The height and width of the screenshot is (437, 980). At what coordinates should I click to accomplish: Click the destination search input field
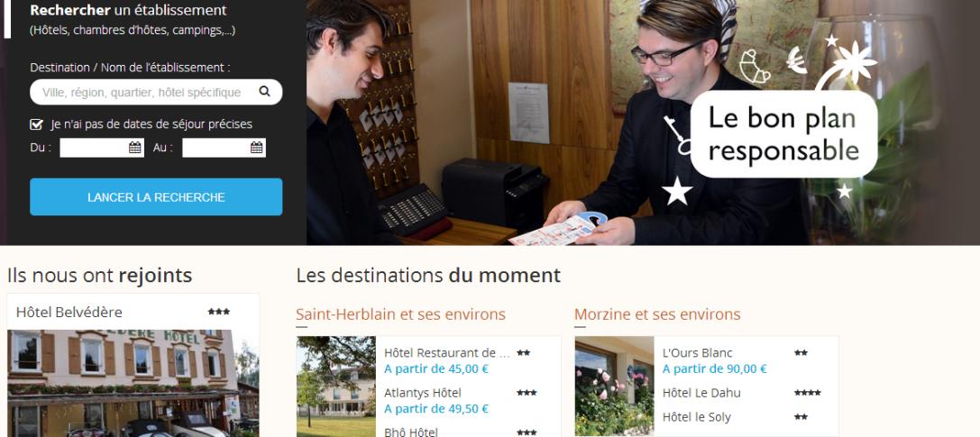click(156, 92)
